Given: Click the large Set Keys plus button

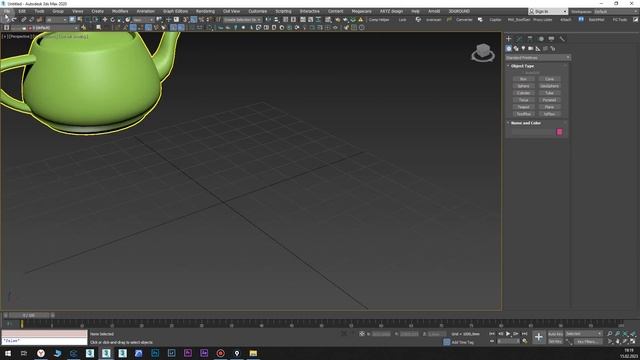Looking at the screenshot, I should coord(539,337).
